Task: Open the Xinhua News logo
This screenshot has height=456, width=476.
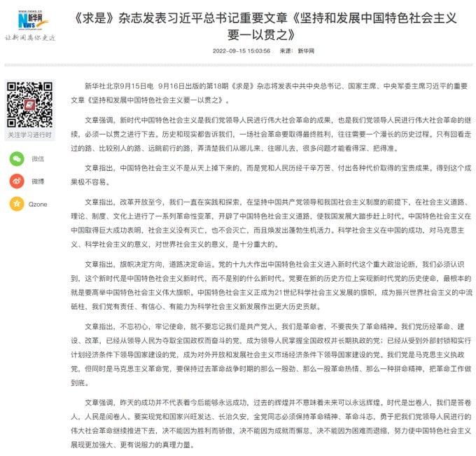Action: [32, 20]
